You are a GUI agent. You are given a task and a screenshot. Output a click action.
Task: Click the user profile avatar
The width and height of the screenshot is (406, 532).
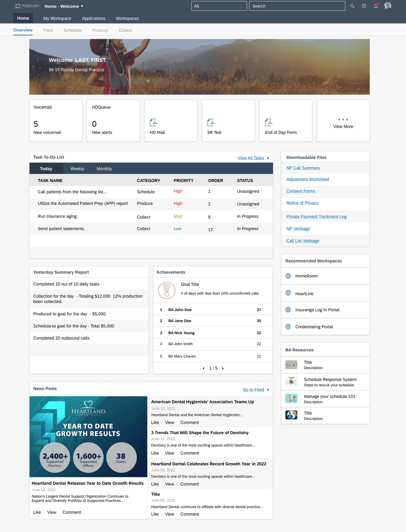[x=387, y=6]
